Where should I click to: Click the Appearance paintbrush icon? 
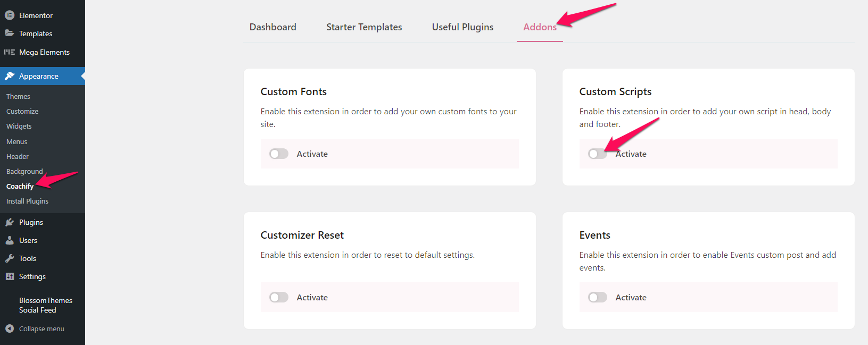click(10, 76)
